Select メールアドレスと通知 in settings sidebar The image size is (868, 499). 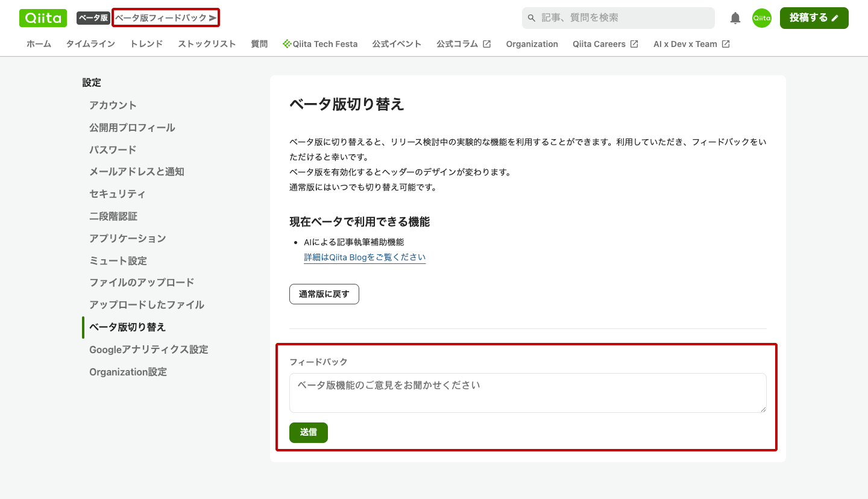137,172
